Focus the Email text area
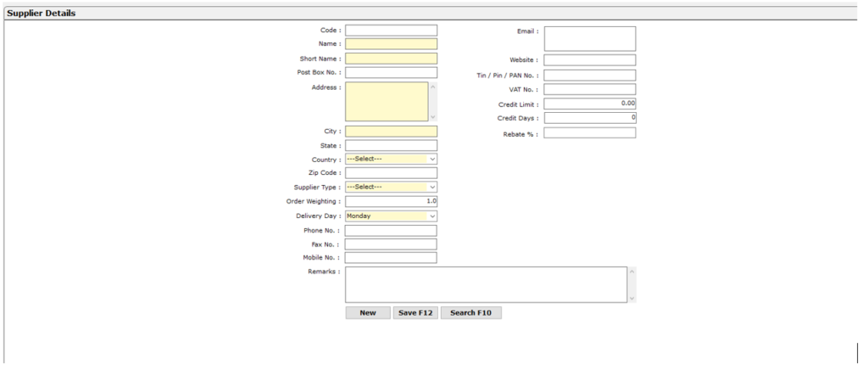 coord(589,38)
